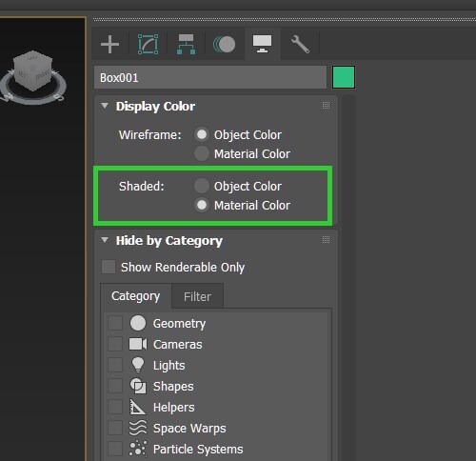Select the Category tab
Screen dimensions: 476x461
click(136, 296)
